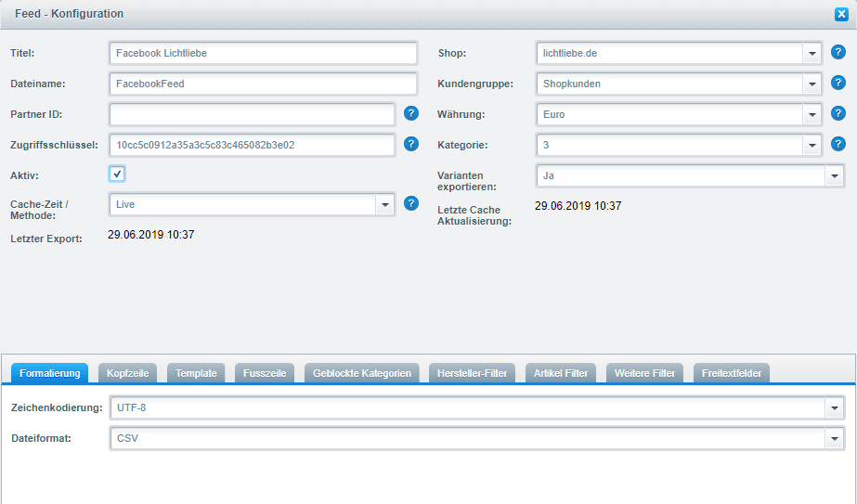The height and width of the screenshot is (504, 857).
Task: Click the Titel input field
Action: pos(264,54)
